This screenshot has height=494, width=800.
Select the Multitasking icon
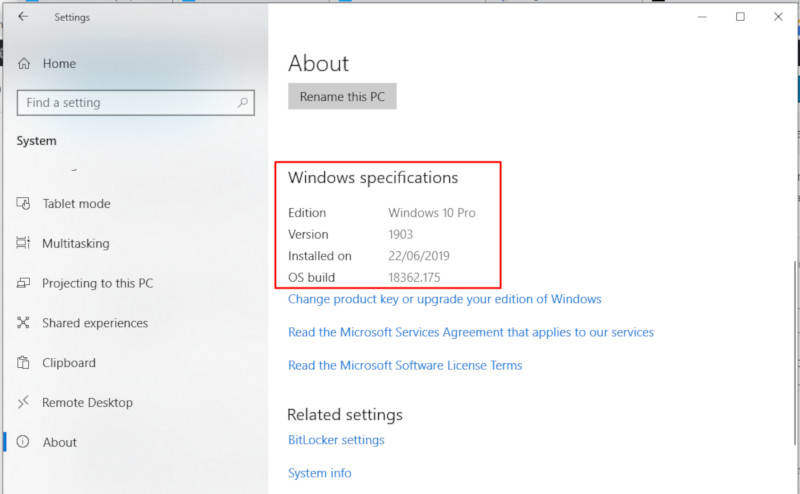click(23, 243)
